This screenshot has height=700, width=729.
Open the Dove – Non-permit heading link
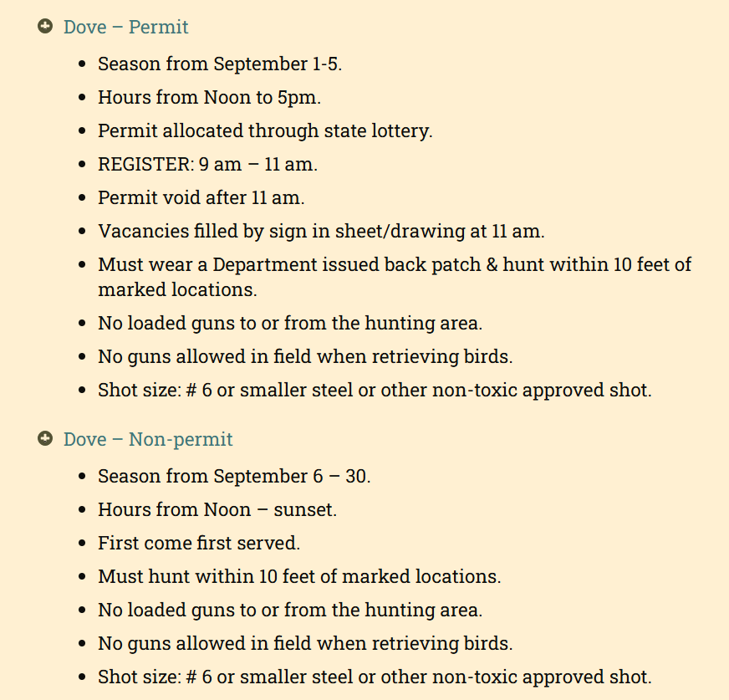tap(148, 439)
